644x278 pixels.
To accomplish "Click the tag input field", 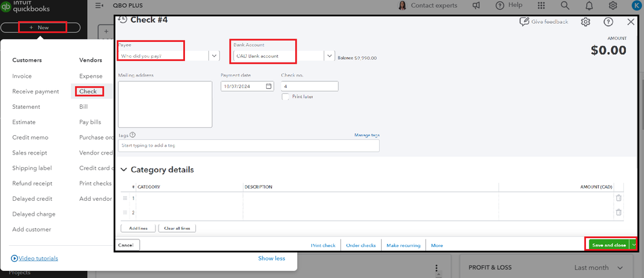I will tap(248, 145).
